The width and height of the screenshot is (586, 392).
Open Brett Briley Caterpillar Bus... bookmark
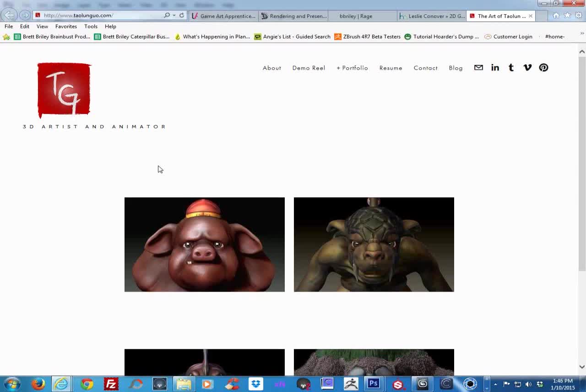pos(132,37)
